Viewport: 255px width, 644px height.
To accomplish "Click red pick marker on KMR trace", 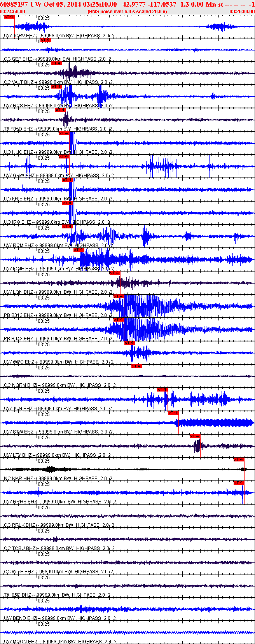I will point(239,460).
